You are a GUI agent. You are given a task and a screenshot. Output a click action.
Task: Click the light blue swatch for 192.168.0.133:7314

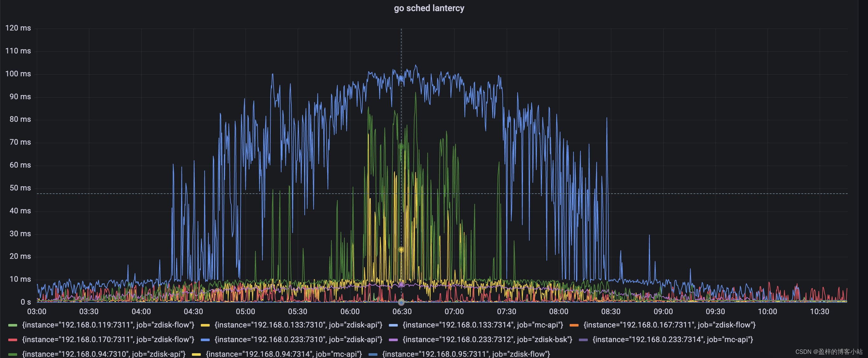point(393,325)
